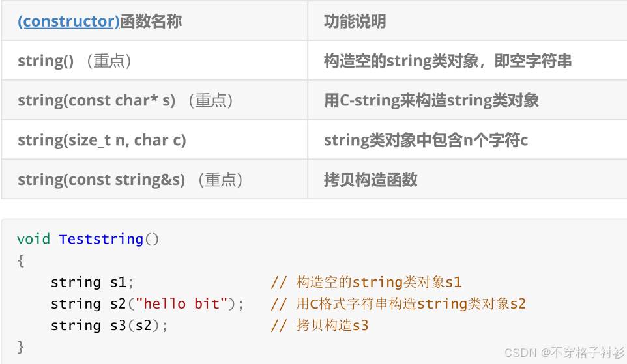This screenshot has height=364, width=627.
Task: Click the comment 构造空的string类对象s1
Action: click(x=366, y=282)
